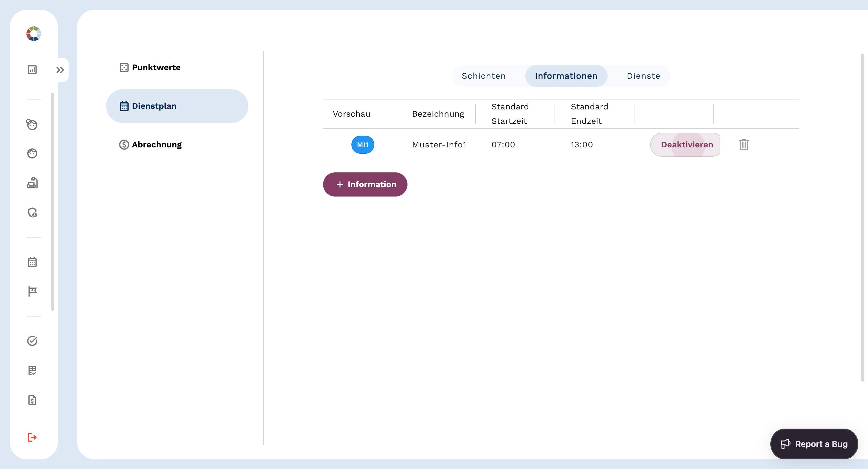Screen dimensions: 868x469
Task: Click the flag icon in sidebar
Action: coord(32,291)
